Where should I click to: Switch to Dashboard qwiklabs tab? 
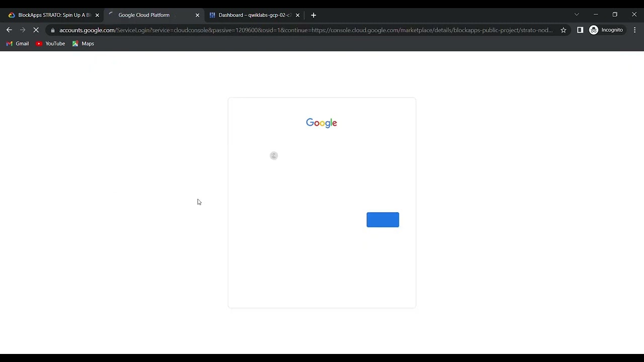click(254, 15)
